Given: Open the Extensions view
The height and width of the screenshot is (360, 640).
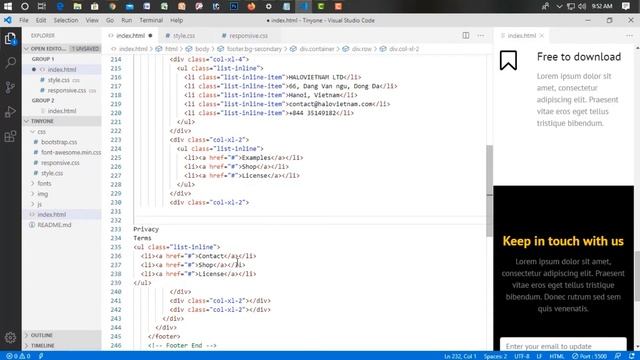Looking at the screenshot, I should coord(10,136).
